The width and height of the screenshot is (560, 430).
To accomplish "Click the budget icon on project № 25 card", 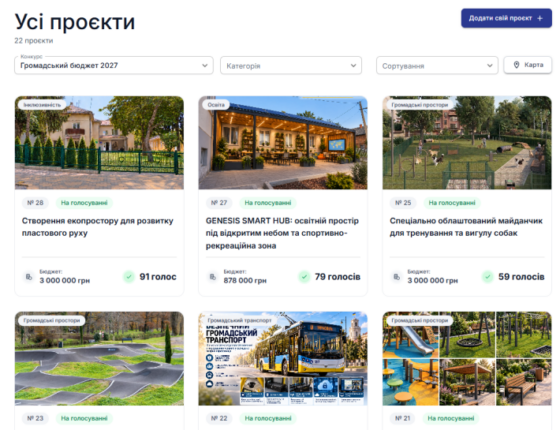I will 397,277.
